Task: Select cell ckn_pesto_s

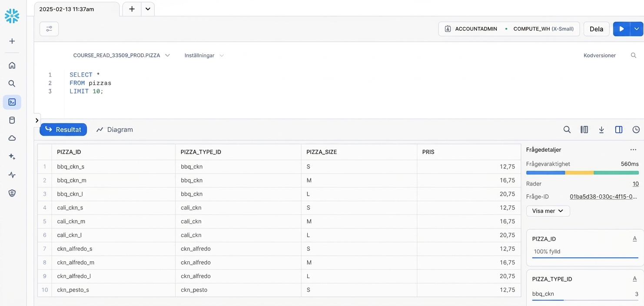Action: (113, 290)
